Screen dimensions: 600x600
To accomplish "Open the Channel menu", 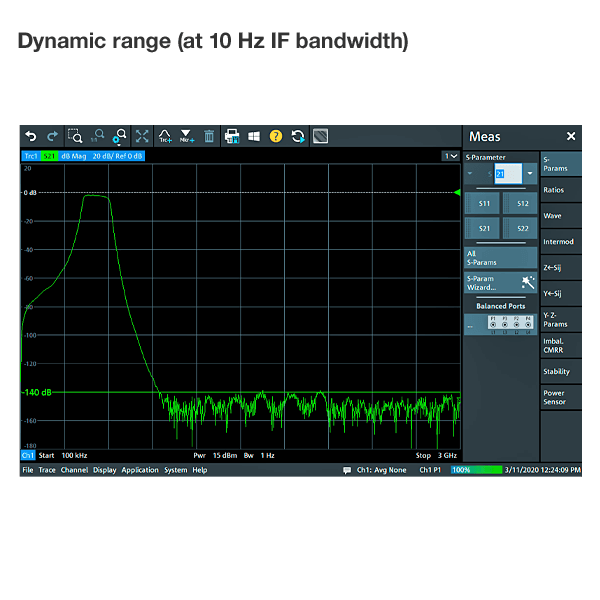I will click(74, 470).
